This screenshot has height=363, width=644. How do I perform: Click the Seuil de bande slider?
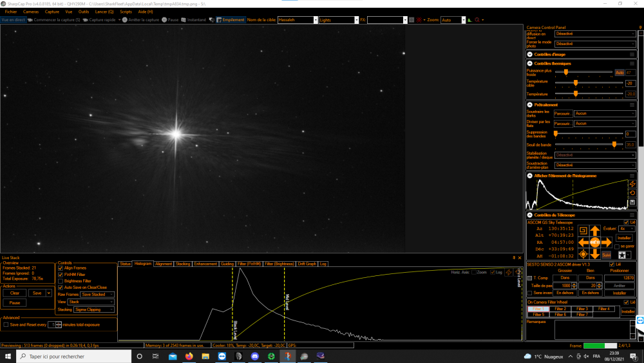point(589,144)
